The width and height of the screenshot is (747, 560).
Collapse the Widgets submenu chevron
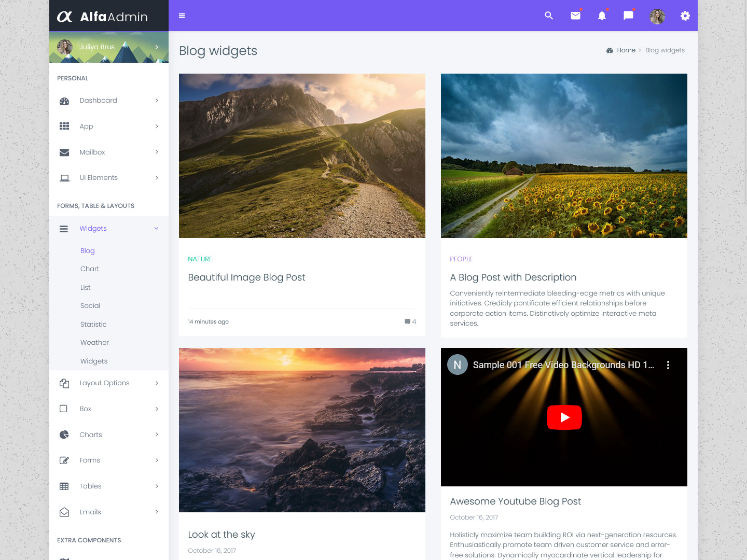(x=156, y=228)
